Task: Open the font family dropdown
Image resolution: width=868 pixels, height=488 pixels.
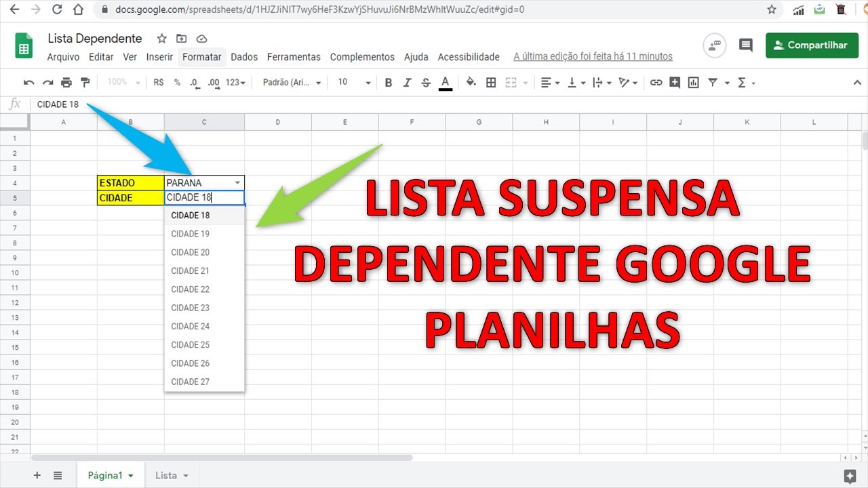Action: [x=292, y=82]
